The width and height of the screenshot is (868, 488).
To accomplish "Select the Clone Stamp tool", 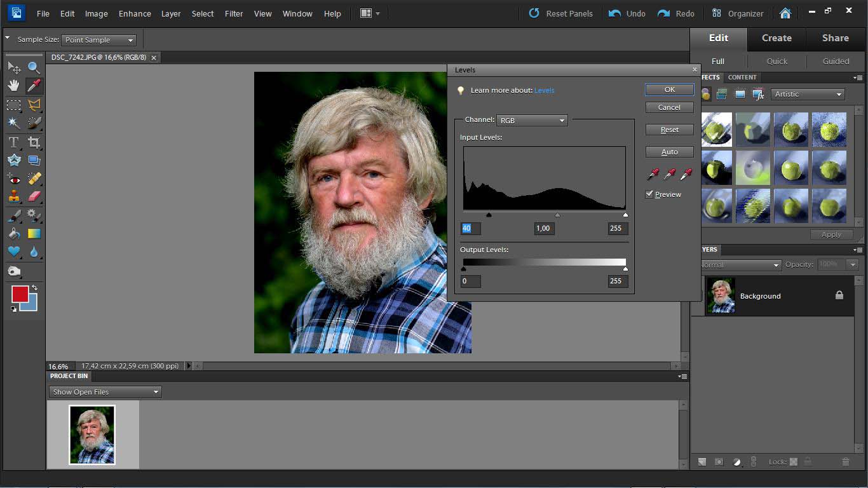I will pos(13,196).
